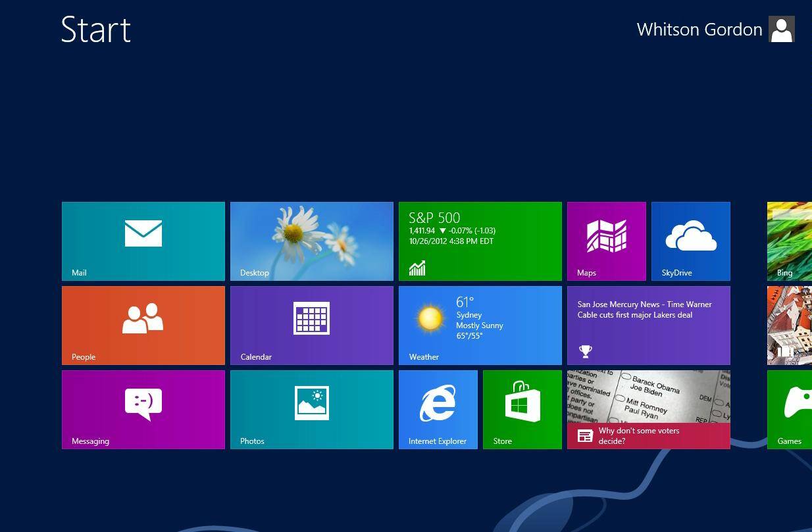Image resolution: width=812 pixels, height=532 pixels.
Task: Open the Calendar grid tile
Action: [x=311, y=325]
